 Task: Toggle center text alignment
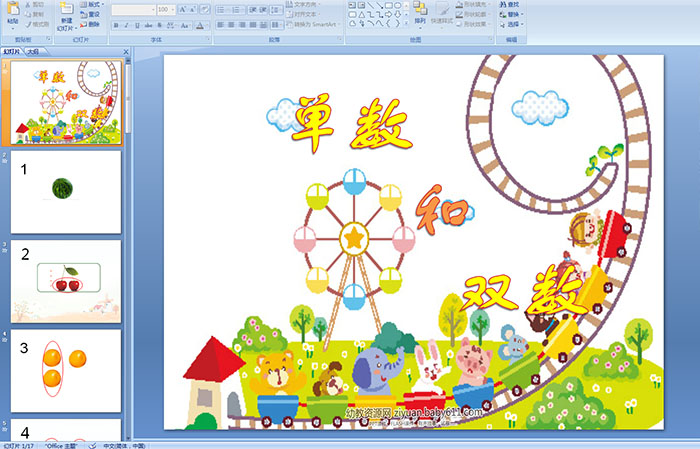(231, 25)
